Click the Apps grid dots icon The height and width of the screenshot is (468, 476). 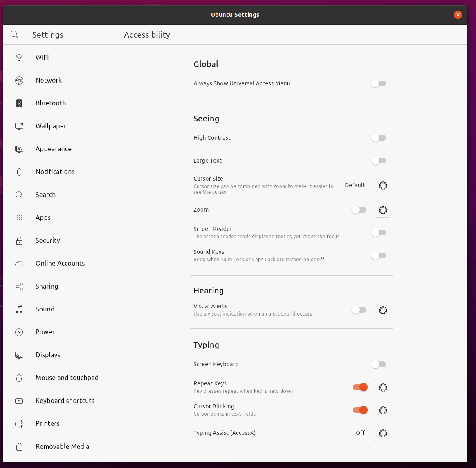tap(19, 217)
